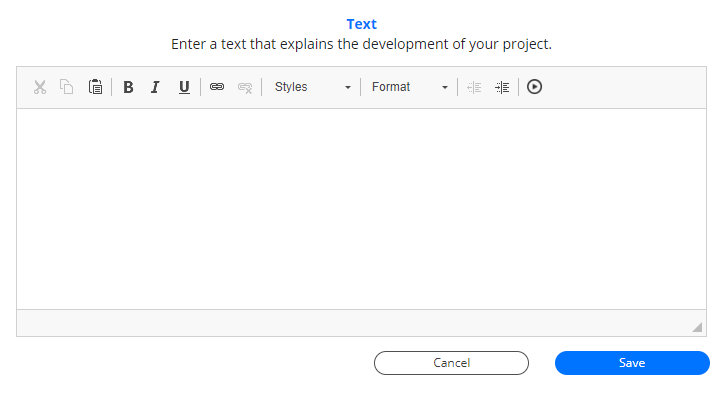
Task: Open the Format dropdown
Action: [x=410, y=87]
